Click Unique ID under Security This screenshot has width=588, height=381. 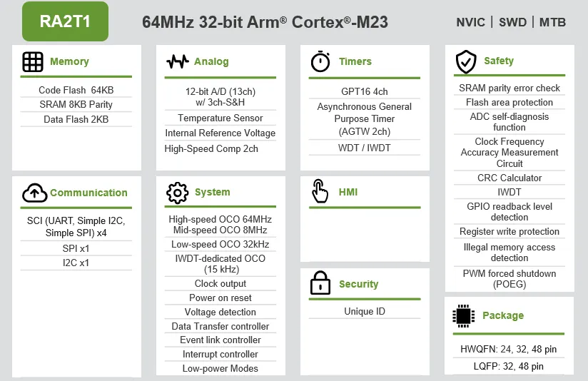pos(365,311)
